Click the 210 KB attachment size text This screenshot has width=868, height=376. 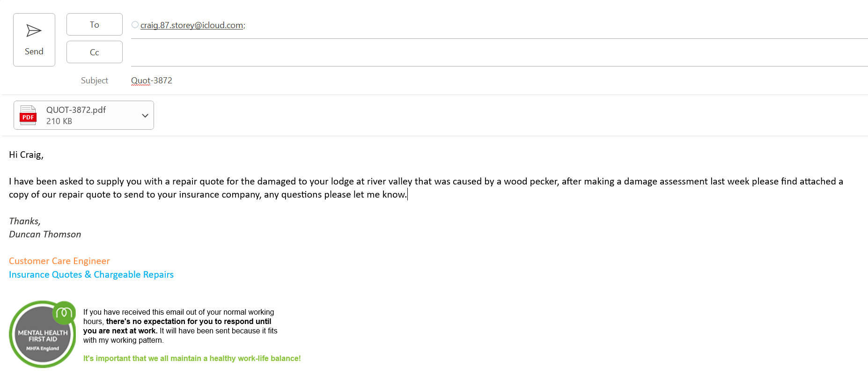[59, 121]
